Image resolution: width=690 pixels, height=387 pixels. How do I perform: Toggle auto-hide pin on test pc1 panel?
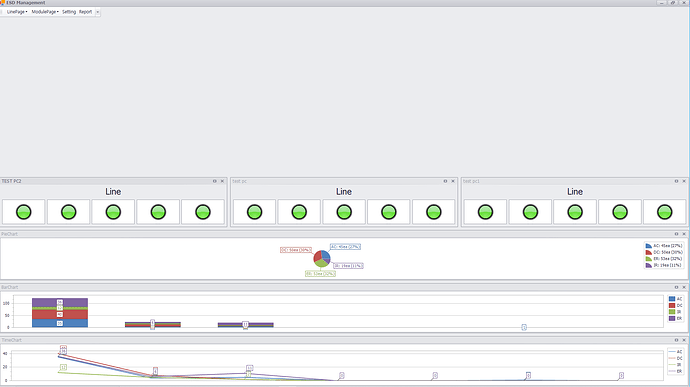676,181
